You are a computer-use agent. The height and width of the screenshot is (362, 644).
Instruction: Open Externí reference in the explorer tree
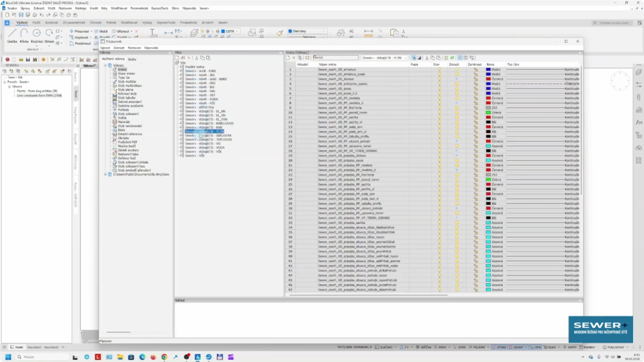[129, 134]
